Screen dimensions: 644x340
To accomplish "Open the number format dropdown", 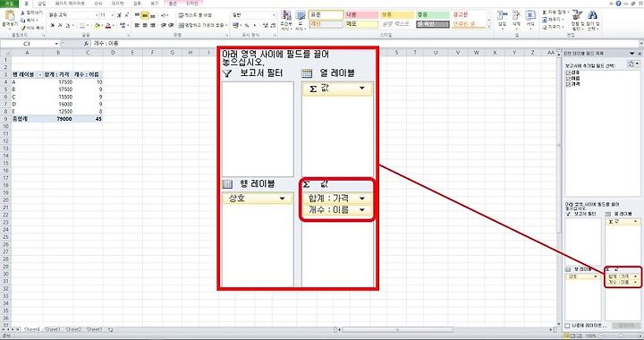I will pyautogui.click(x=274, y=15).
